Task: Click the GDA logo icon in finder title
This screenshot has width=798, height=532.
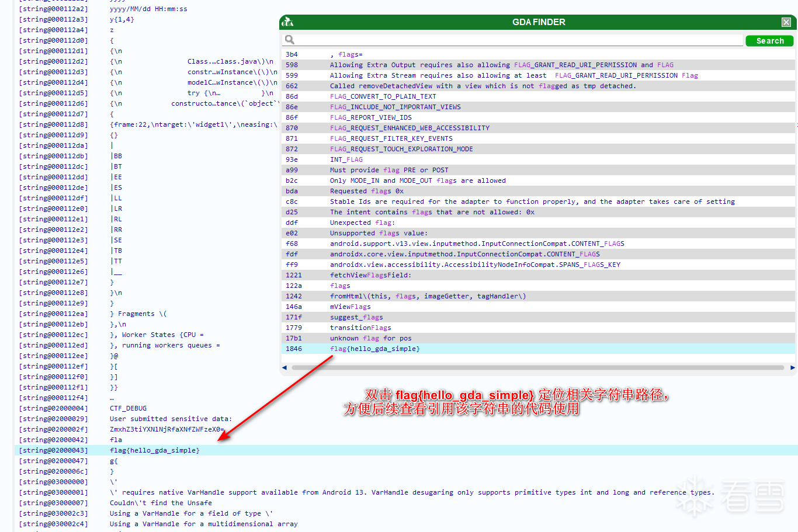Action: (287, 22)
